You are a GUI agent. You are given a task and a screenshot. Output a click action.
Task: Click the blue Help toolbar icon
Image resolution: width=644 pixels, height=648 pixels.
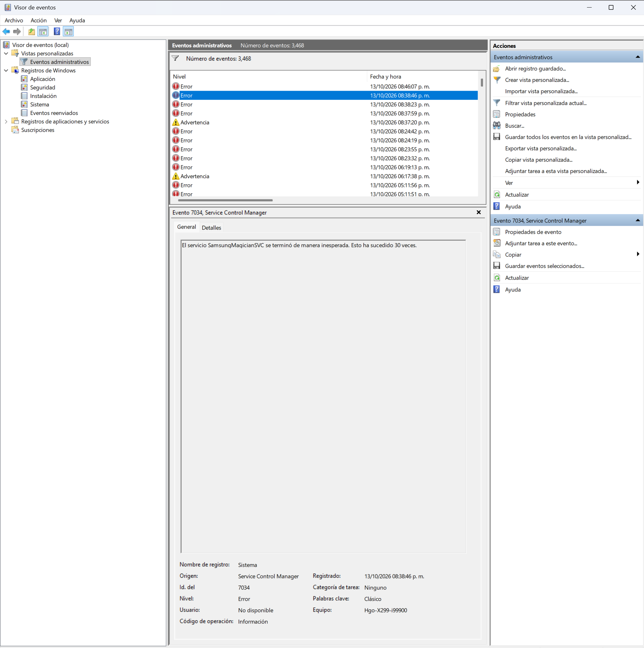coord(57,31)
